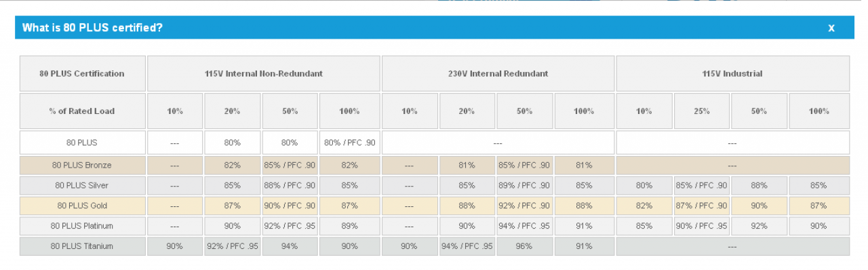The width and height of the screenshot is (868, 270).
Task: Click the 80% / PFC .90 cell
Action: [x=350, y=143]
